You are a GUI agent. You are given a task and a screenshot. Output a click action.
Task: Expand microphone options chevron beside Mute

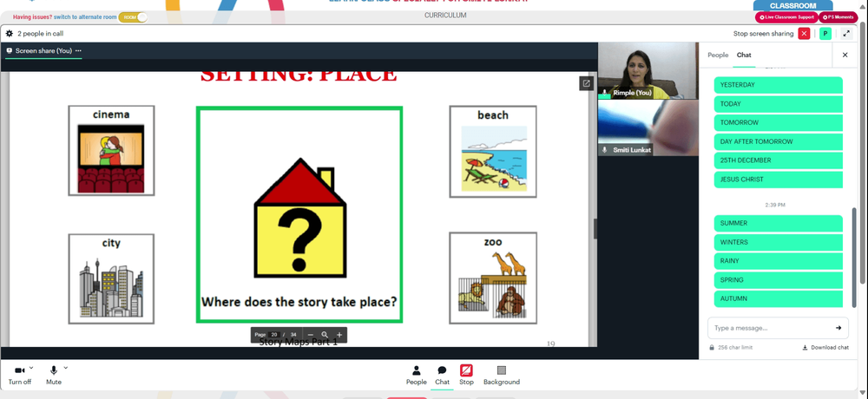coord(66,368)
